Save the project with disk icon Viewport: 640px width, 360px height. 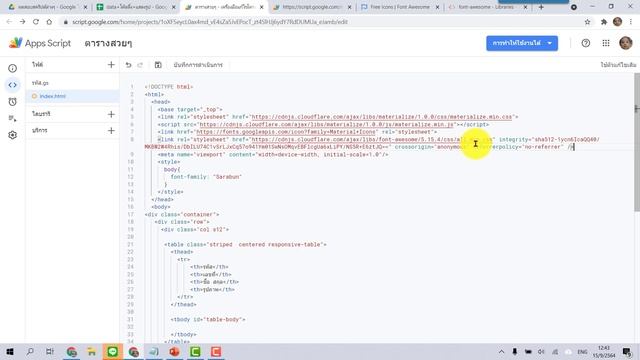click(x=158, y=65)
